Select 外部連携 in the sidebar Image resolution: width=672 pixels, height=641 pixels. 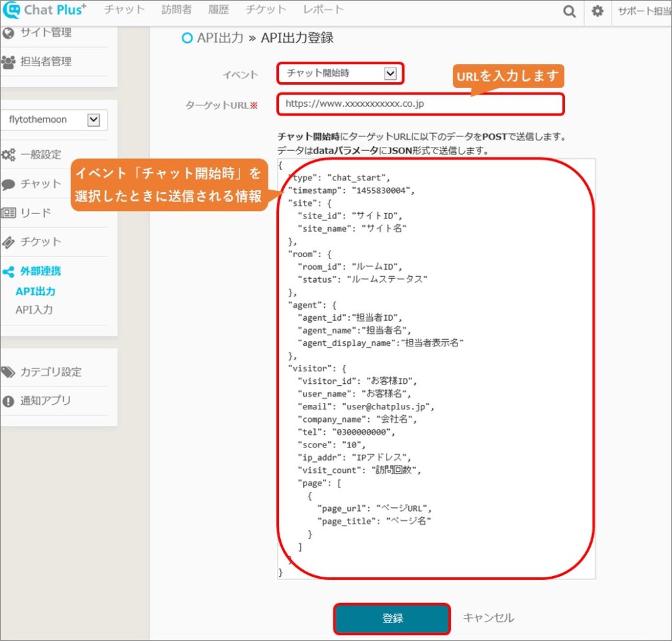pyautogui.click(x=41, y=271)
